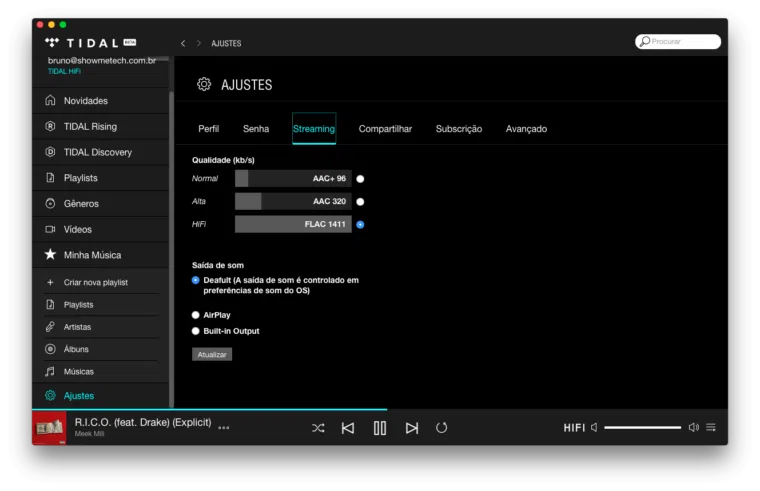This screenshot has width=760, height=491.
Task: Go forward with the navigation forward arrow
Action: pos(198,43)
